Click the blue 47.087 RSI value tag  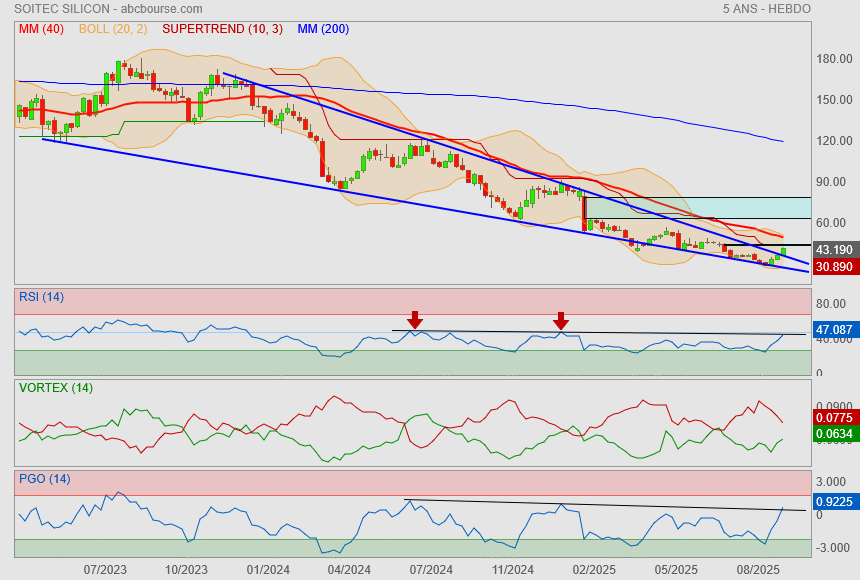point(834,329)
